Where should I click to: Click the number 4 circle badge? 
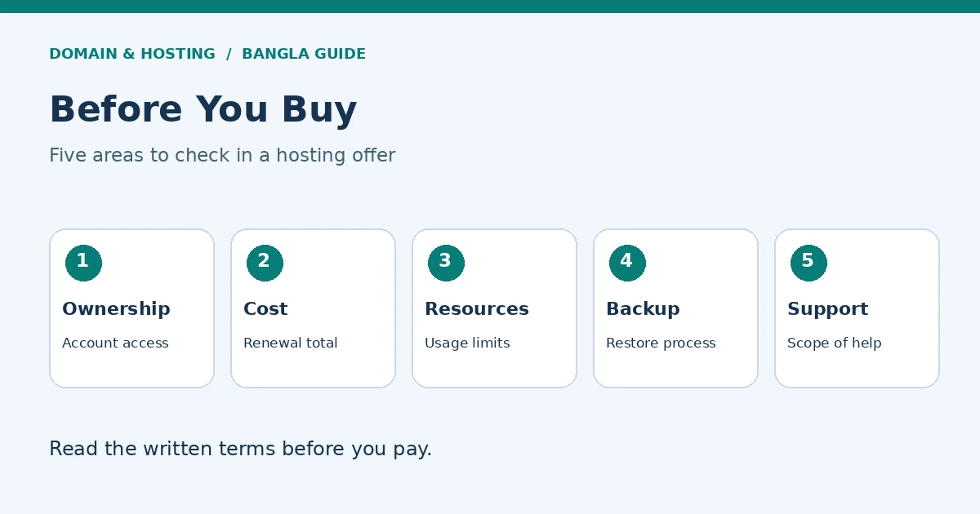tap(627, 263)
